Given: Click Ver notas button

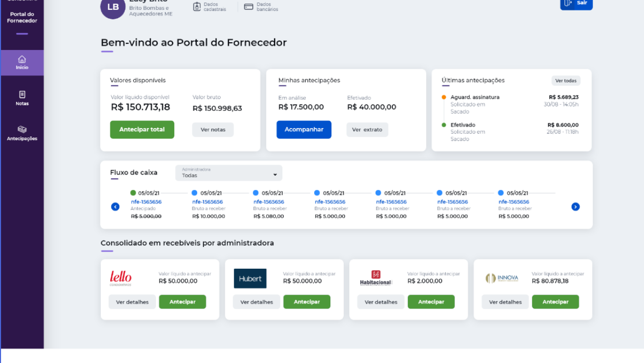Looking at the screenshot, I should click(213, 130).
